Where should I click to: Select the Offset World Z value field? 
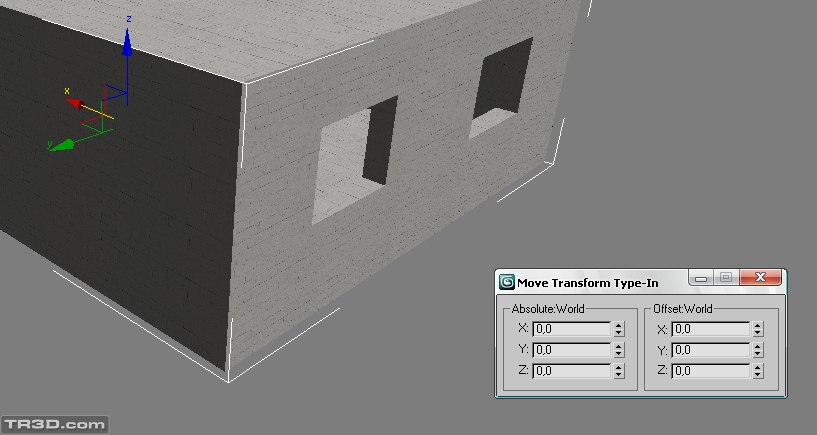pos(710,370)
